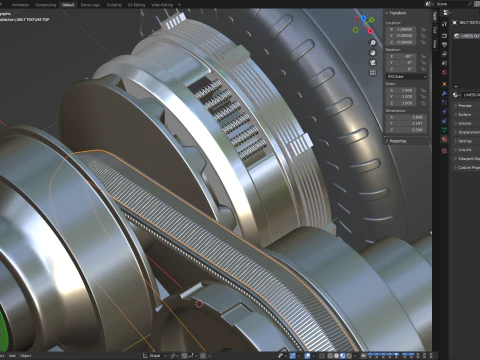Switch to the UV Editing workspace tab
This screenshot has width=480, height=360.
(136, 5)
